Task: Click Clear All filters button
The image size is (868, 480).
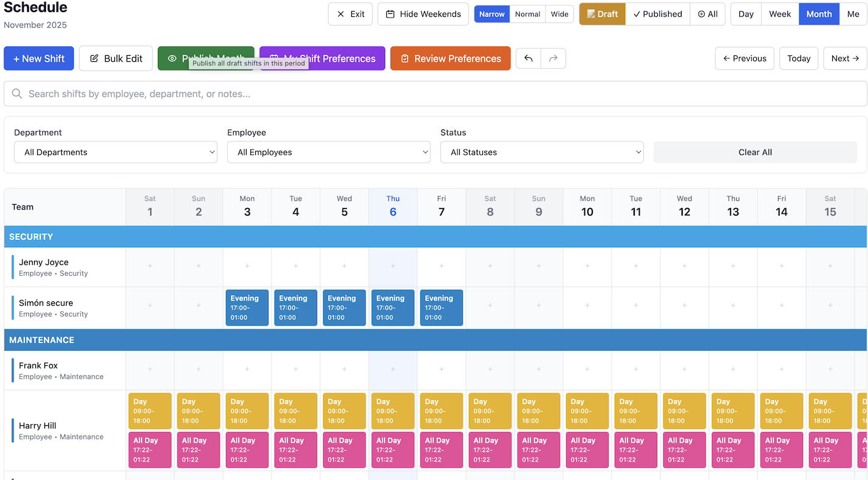Action: (755, 152)
